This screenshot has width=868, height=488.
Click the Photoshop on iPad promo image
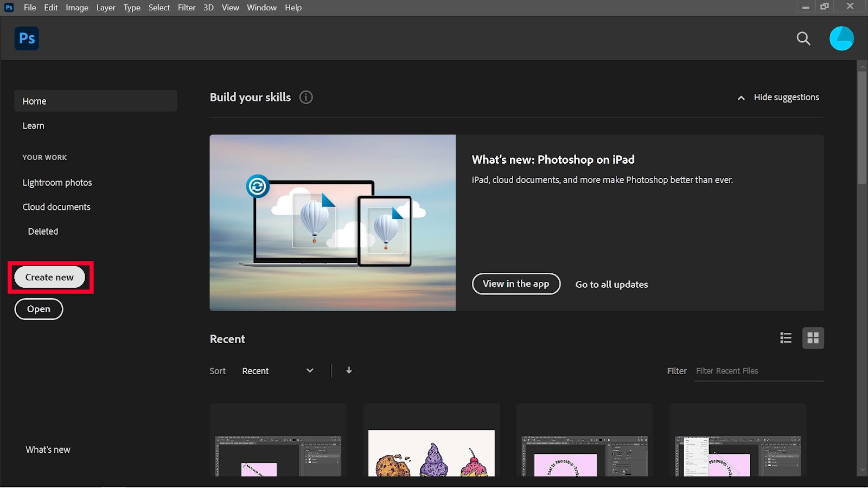333,222
